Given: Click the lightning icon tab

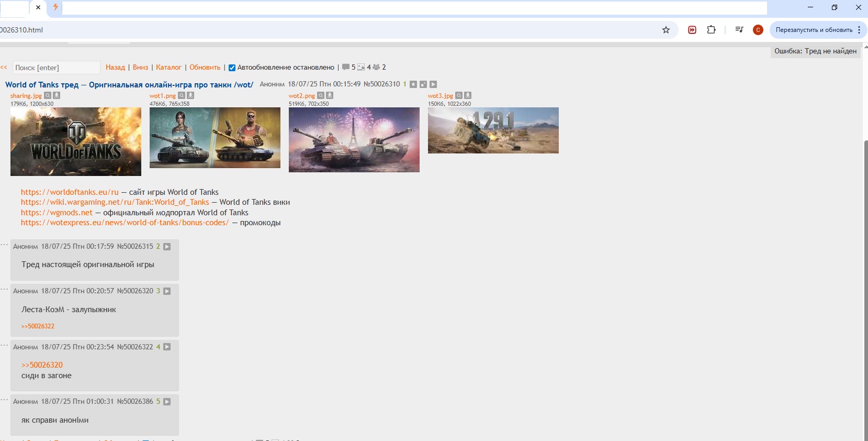Looking at the screenshot, I should point(55,7).
